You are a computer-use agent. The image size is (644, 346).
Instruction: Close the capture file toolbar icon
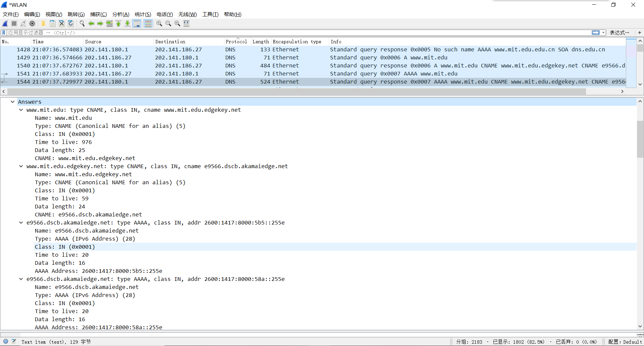click(x=62, y=23)
